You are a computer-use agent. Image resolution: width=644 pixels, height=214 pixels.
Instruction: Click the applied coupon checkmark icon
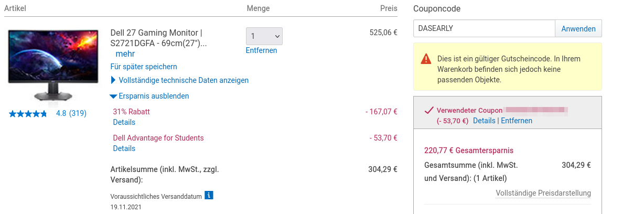(428, 110)
